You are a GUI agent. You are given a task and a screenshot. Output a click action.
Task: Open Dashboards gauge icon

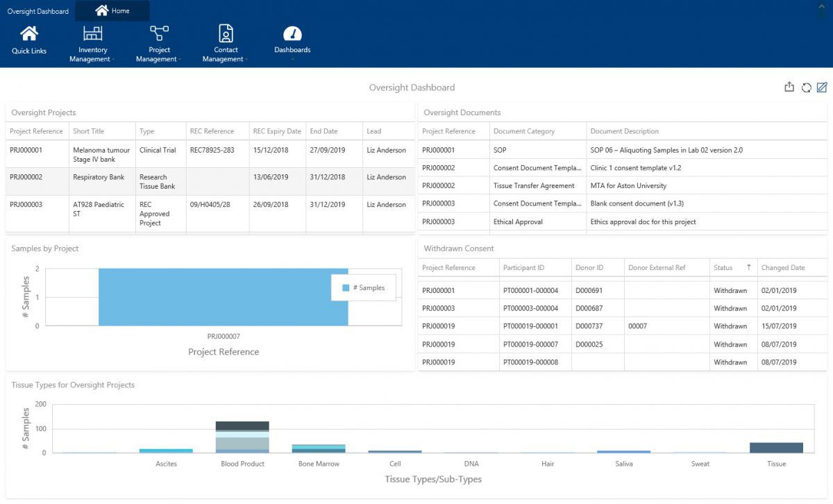pos(292,33)
